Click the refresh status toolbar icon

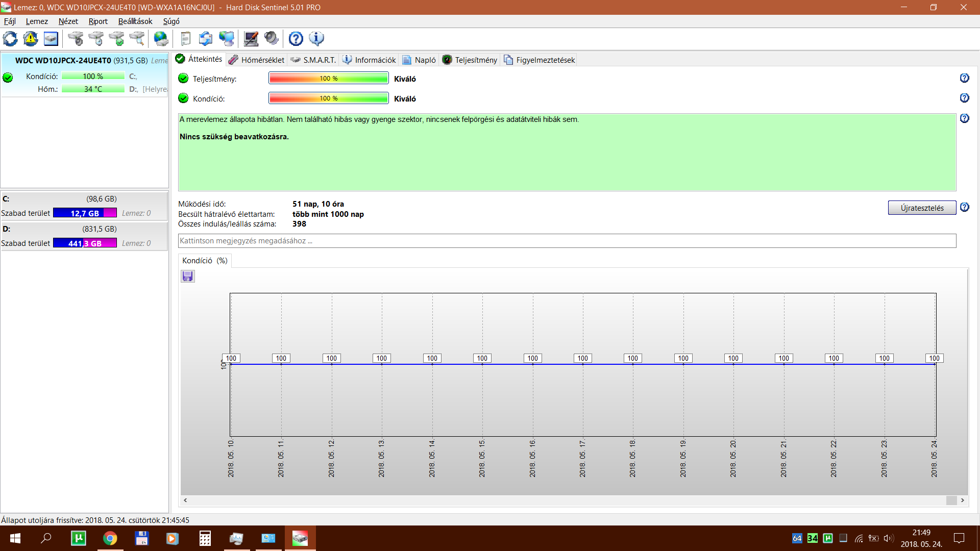[10, 39]
